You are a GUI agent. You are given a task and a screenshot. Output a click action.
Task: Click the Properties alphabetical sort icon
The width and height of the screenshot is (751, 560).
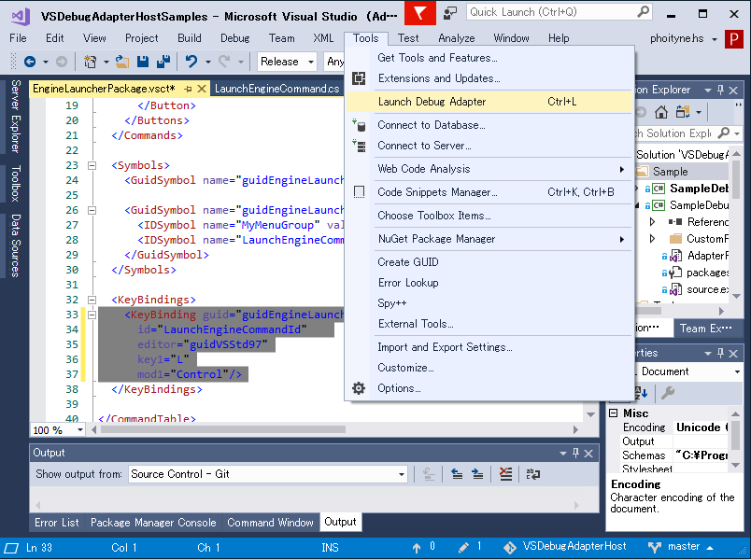[641, 393]
